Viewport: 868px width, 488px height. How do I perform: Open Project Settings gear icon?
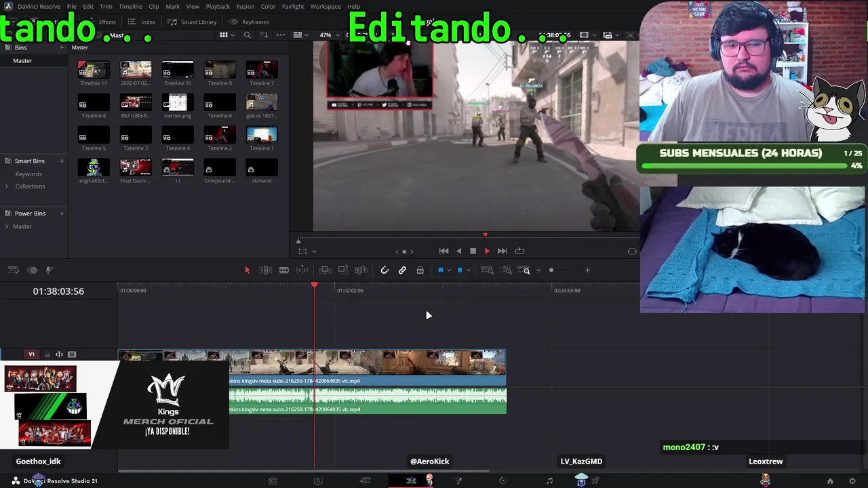click(x=852, y=481)
